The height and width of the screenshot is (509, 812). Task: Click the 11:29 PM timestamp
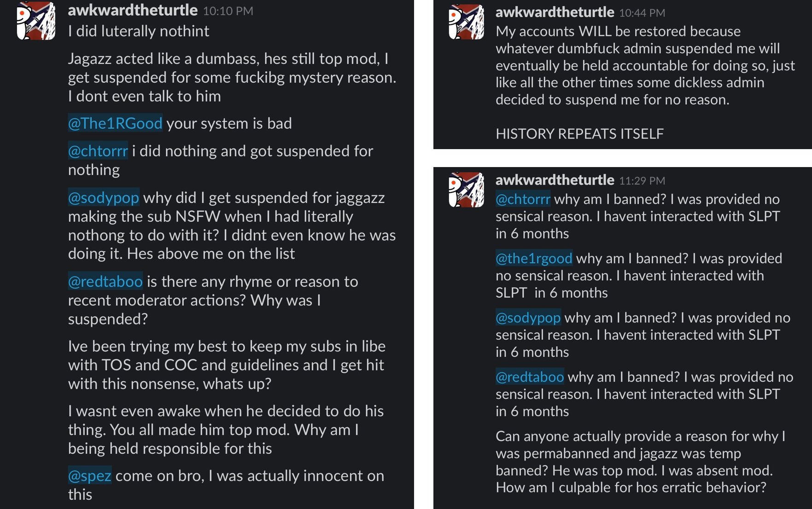[642, 180]
